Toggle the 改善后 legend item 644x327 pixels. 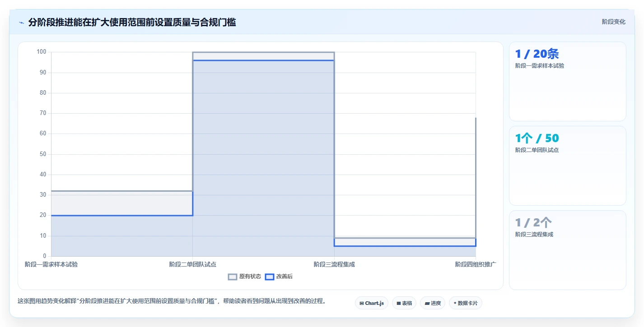point(279,276)
